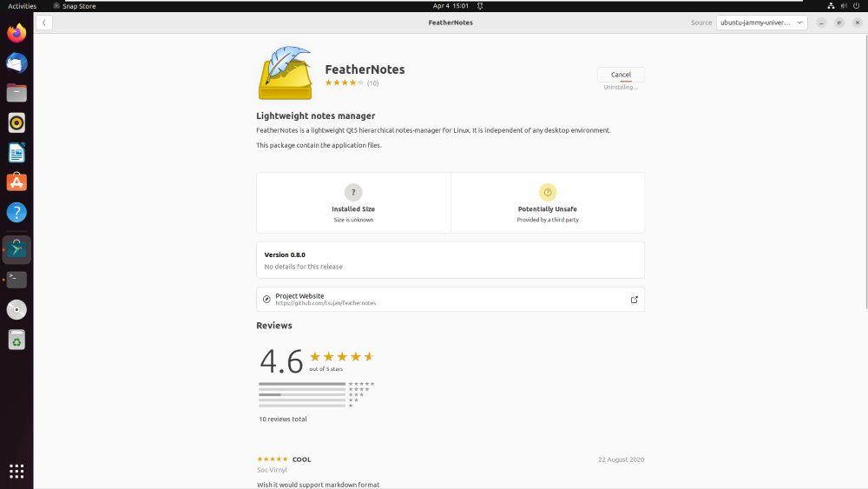Open the Activities overview
Viewport: 868px width, 489px height.
click(x=23, y=6)
